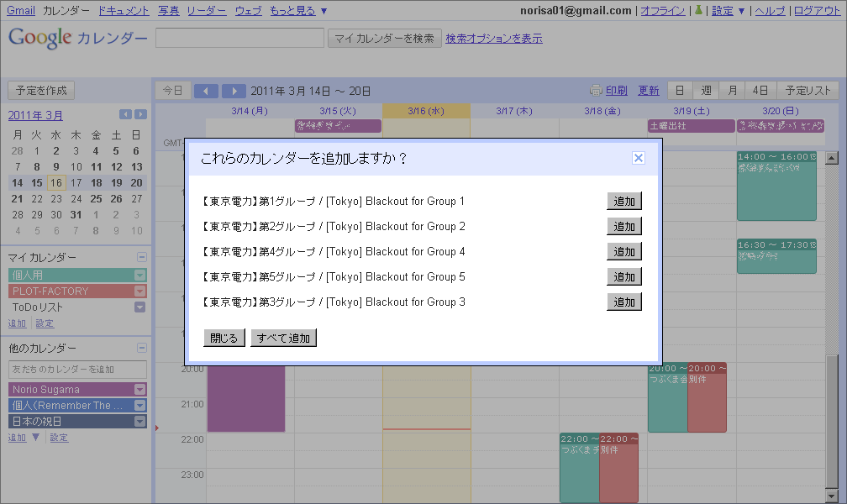Open 検索オプションを表示 link
Image resolution: width=847 pixels, height=504 pixels.
click(494, 39)
